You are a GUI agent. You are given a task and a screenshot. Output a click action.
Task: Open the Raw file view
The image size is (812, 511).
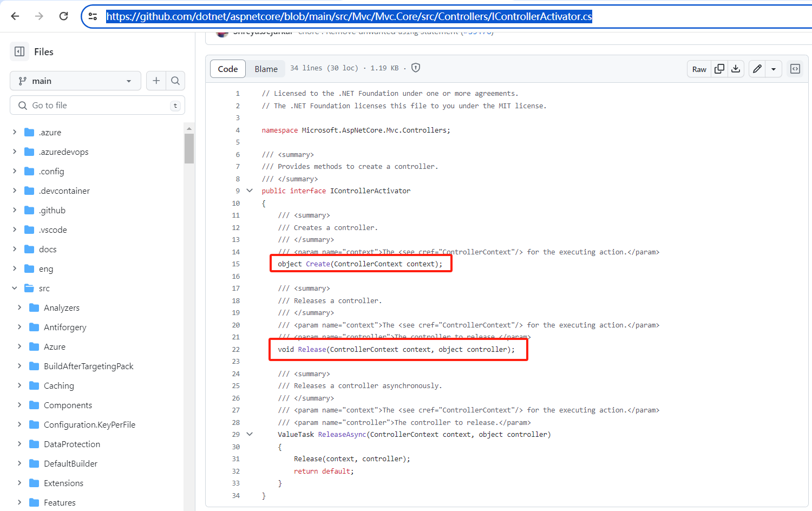point(699,69)
